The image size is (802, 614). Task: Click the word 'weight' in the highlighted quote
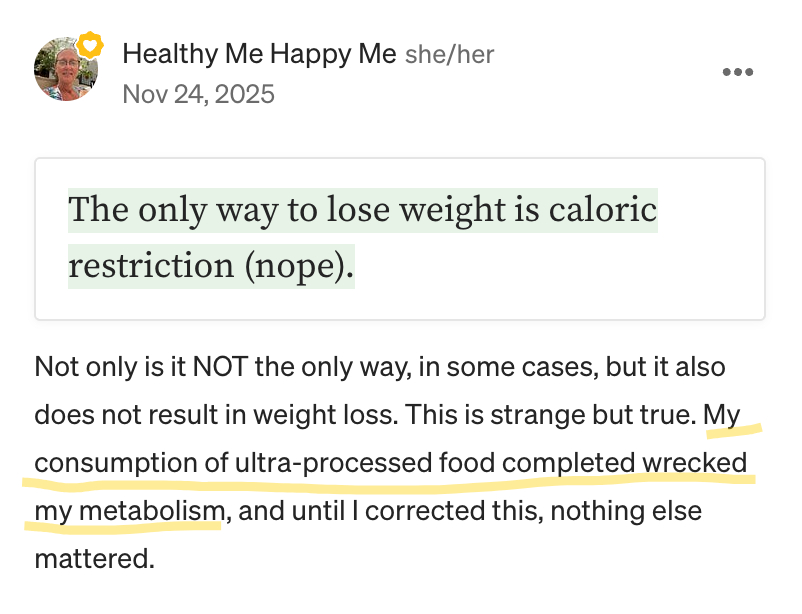click(453, 210)
